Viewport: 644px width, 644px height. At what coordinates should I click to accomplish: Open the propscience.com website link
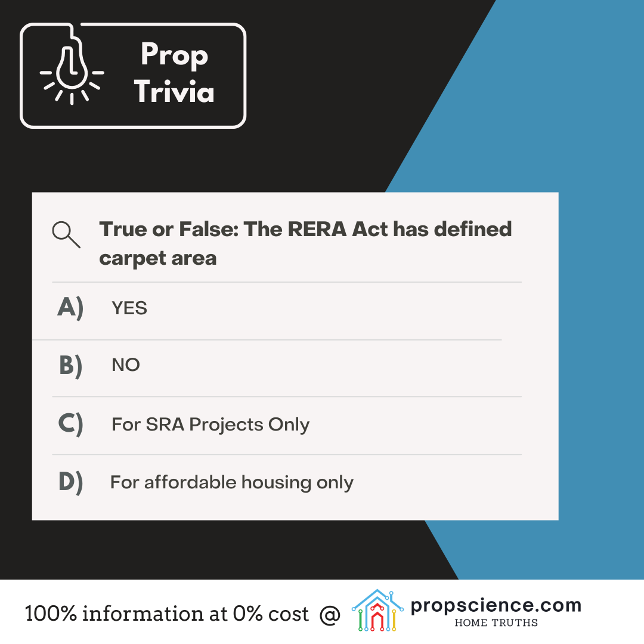point(496,605)
